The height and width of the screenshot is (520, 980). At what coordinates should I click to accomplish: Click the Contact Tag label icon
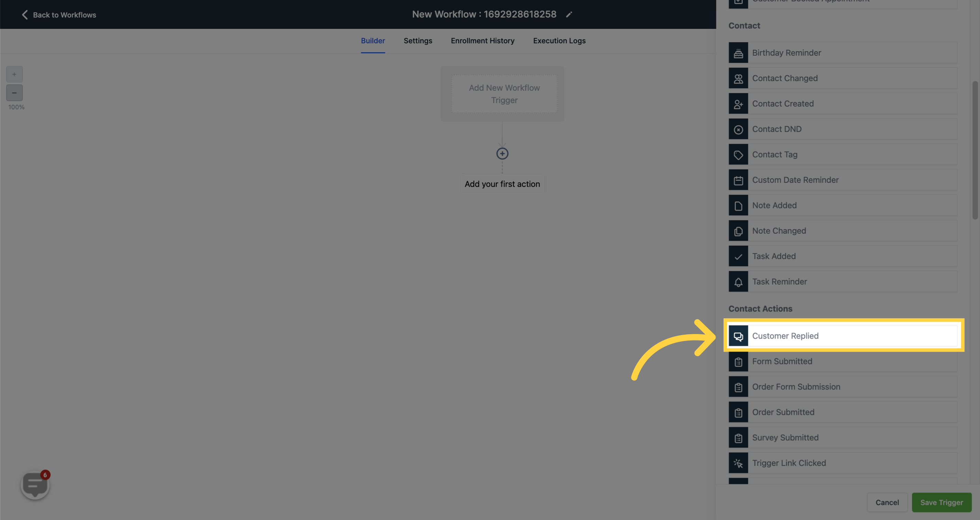pyautogui.click(x=738, y=154)
